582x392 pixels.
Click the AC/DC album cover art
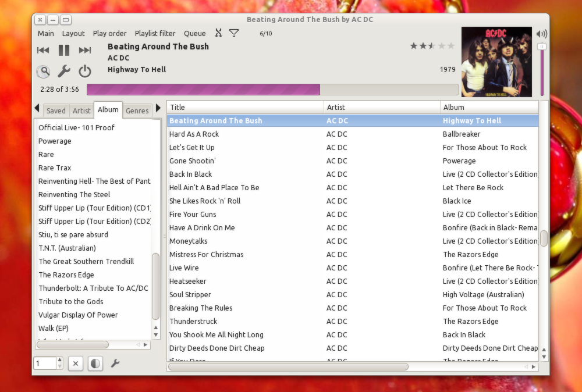[x=496, y=62]
